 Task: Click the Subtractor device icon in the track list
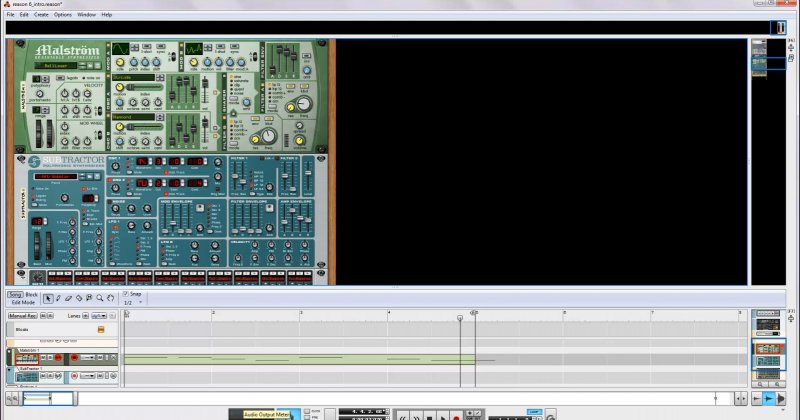pyautogui.click(x=27, y=376)
